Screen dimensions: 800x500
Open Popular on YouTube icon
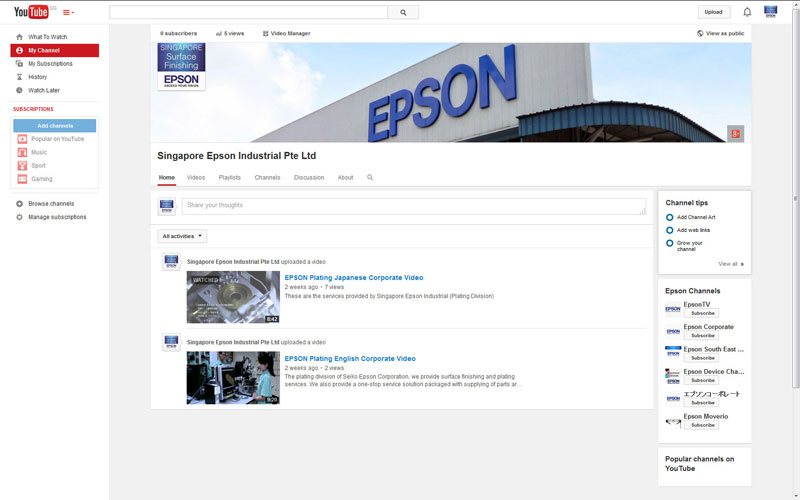tap(22, 139)
